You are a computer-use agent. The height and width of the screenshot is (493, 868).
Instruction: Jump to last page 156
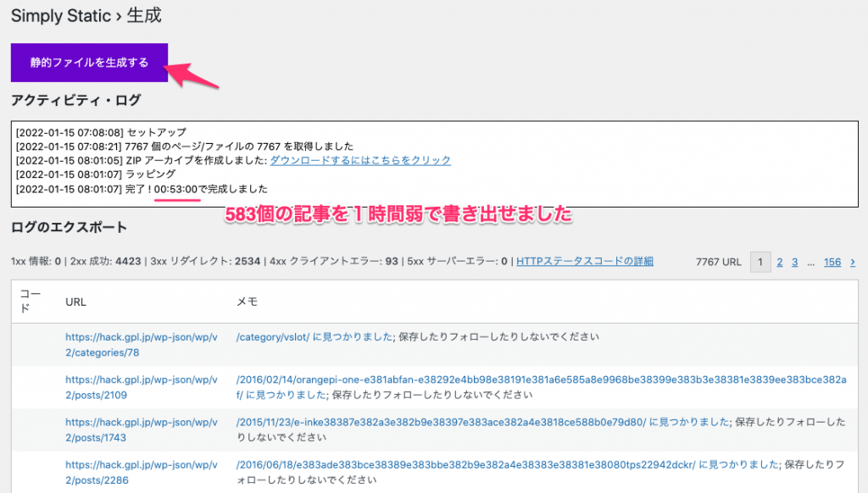[x=832, y=263]
